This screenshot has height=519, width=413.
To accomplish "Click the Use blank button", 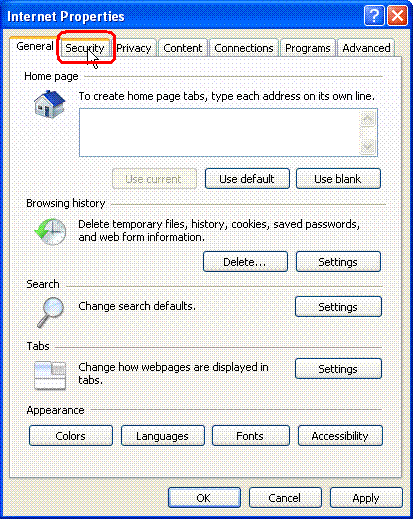I will (338, 179).
